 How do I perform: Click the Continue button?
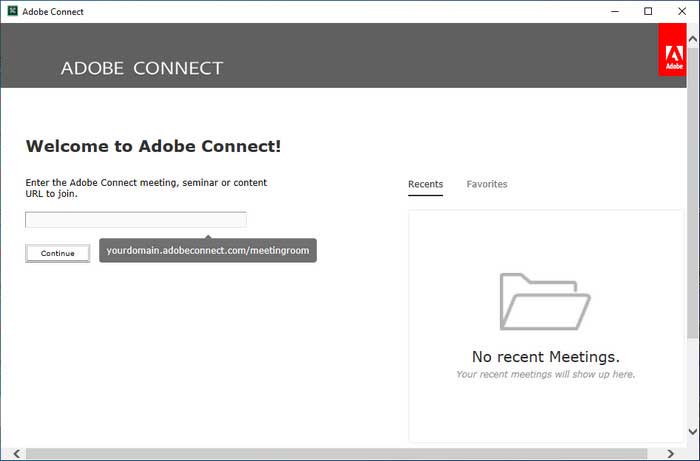tap(58, 253)
